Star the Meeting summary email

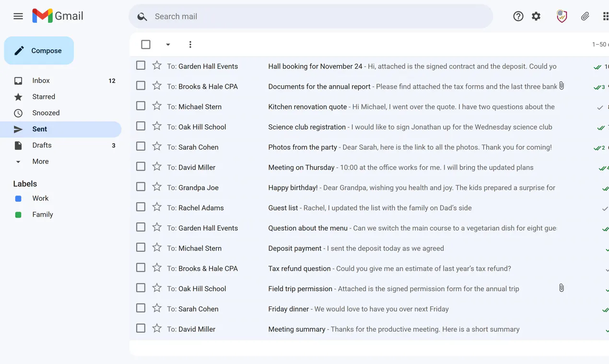pos(157,329)
